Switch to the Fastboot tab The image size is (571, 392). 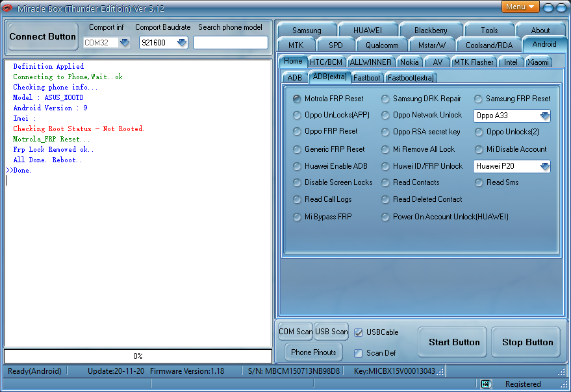click(x=366, y=77)
